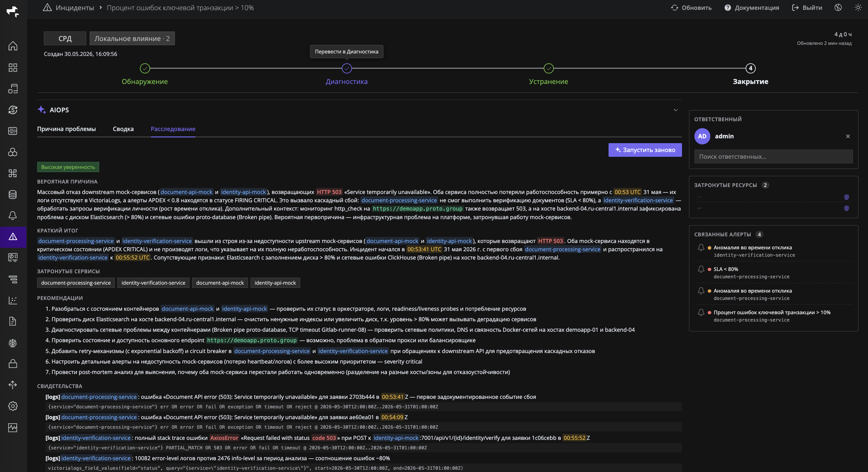The width and height of the screenshot is (868, 472).
Task: Click document-processing-service chip under Затронутые сервисы
Action: (76, 283)
